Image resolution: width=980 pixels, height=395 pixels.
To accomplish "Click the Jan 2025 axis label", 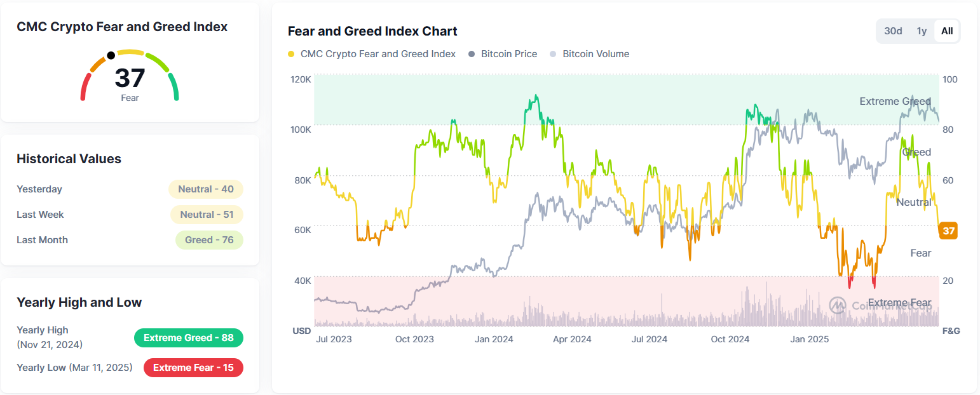I will 810,339.
